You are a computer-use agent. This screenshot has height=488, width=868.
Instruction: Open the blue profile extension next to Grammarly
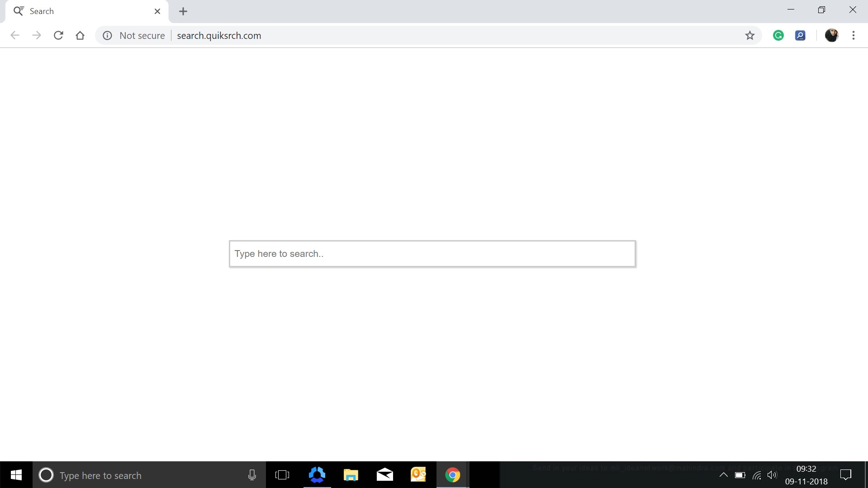click(x=801, y=35)
